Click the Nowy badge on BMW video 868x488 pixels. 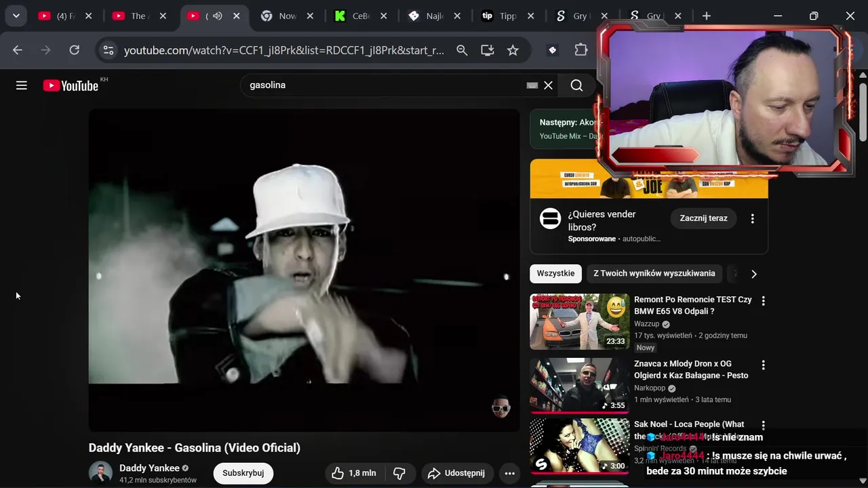(646, 348)
